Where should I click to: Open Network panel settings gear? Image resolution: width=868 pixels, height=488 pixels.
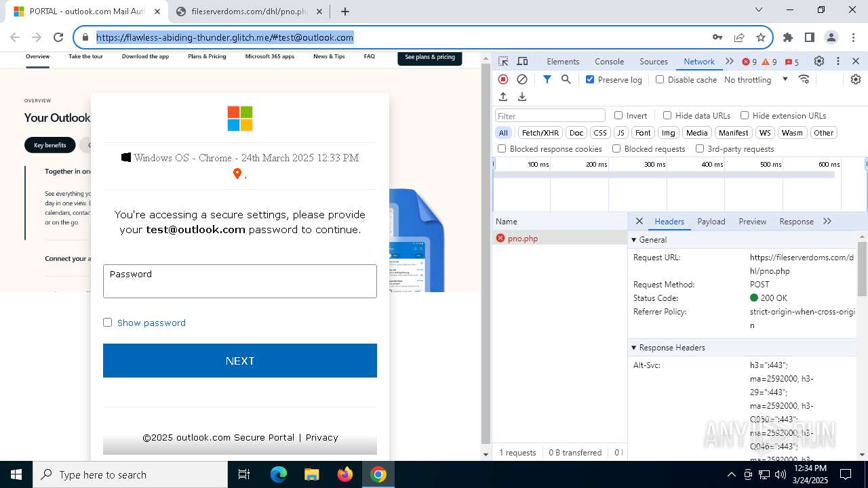pos(856,79)
